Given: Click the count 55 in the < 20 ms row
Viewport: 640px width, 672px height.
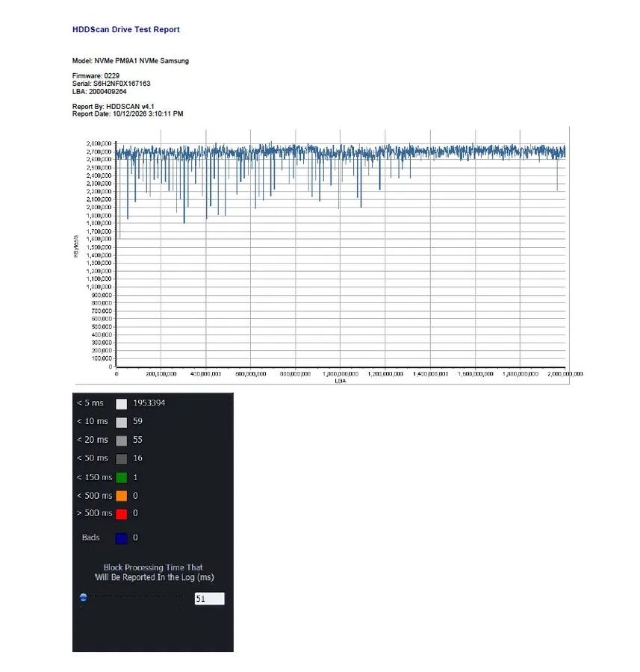Looking at the screenshot, I should click(x=137, y=440).
